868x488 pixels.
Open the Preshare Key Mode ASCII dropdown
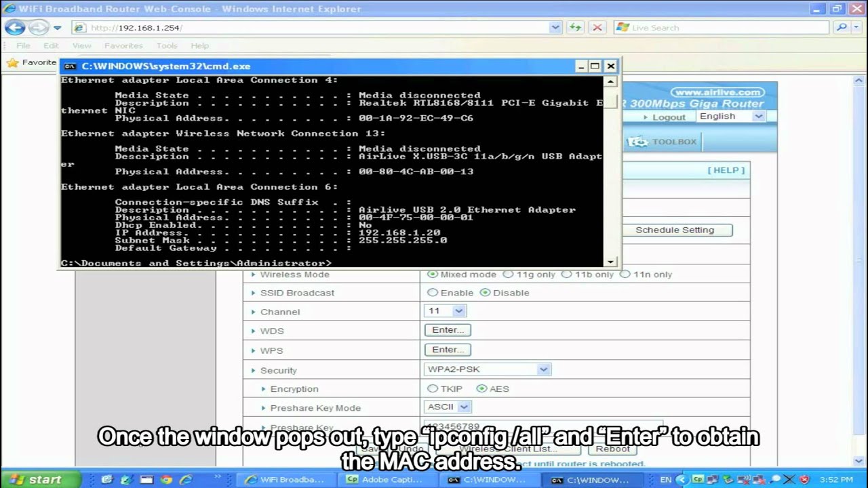(448, 407)
